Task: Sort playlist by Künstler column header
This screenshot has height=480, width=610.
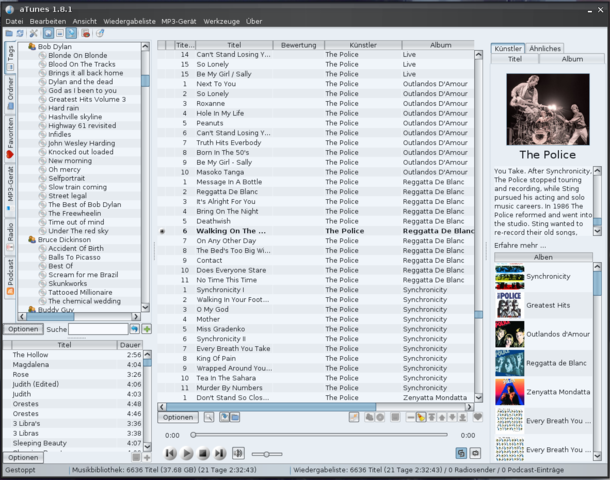Action: pos(363,45)
